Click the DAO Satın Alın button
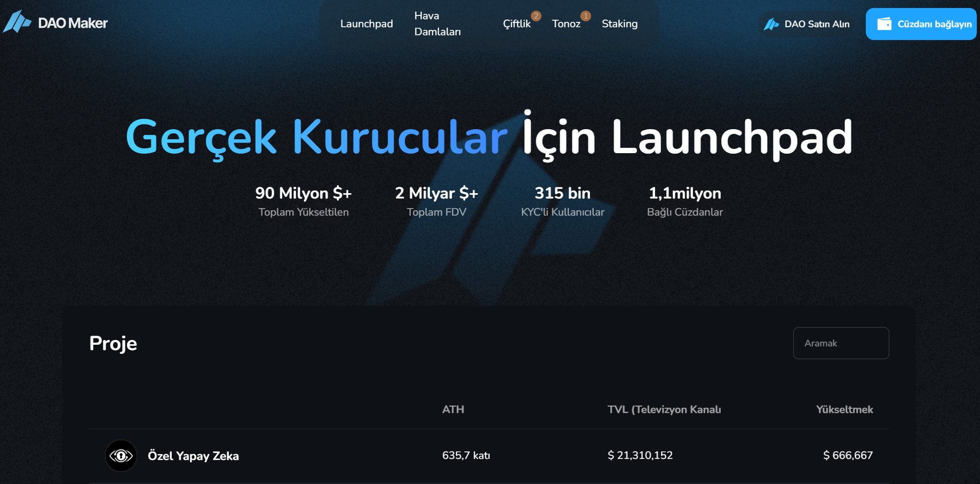Screen dimensions: 980x484 coord(807,24)
